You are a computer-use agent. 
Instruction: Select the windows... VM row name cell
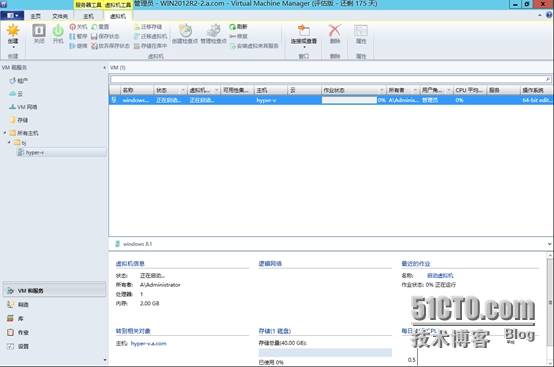click(136, 100)
